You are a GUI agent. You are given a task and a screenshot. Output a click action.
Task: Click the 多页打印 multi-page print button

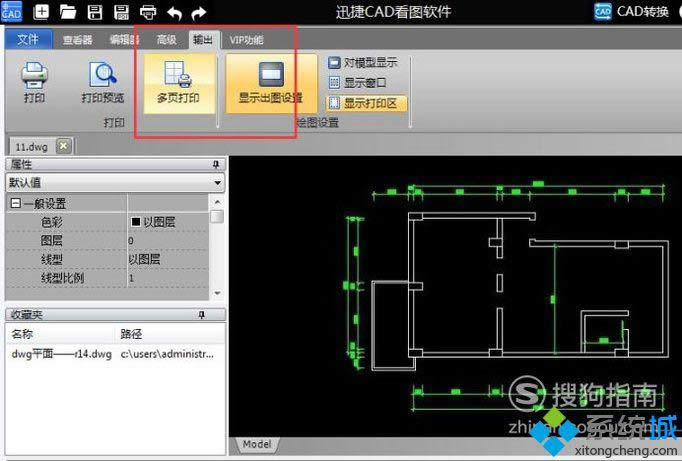click(x=179, y=83)
